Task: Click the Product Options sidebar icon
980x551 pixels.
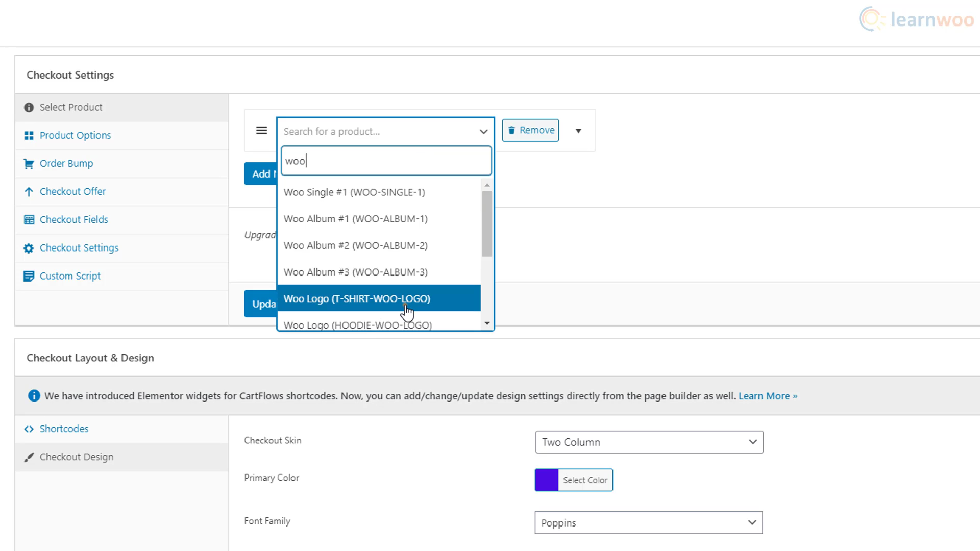Action: (28, 135)
